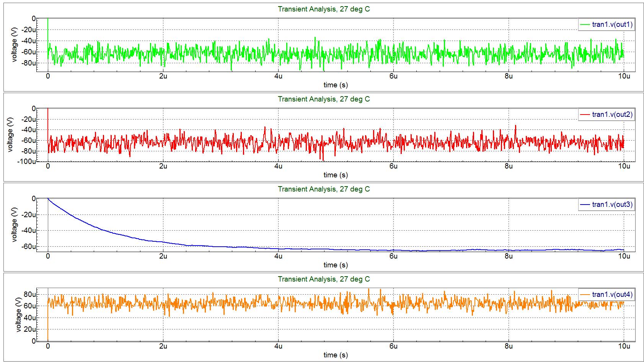Click the "time (s)" label under the out1 plot
The height and width of the screenshot is (362, 644).
point(336,85)
